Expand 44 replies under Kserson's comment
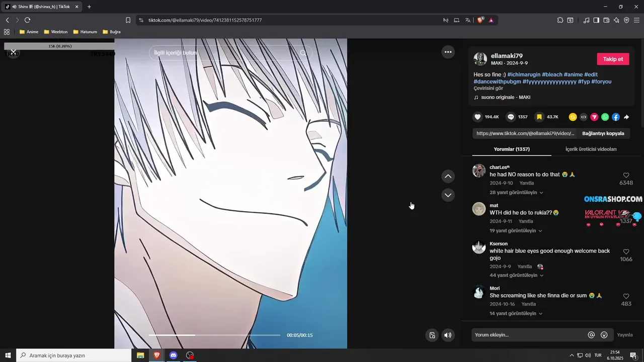This screenshot has width=644, height=362. (516, 276)
